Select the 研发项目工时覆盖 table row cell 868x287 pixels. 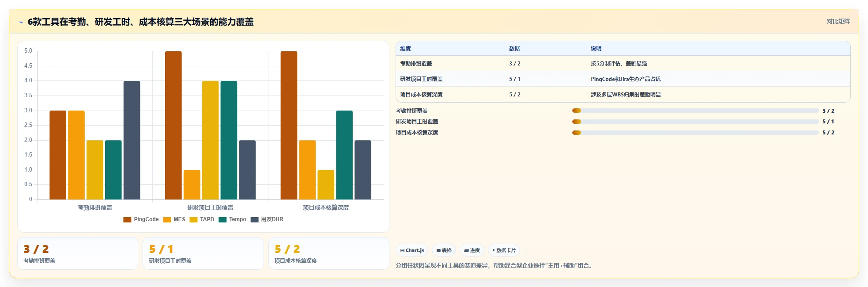tap(421, 79)
